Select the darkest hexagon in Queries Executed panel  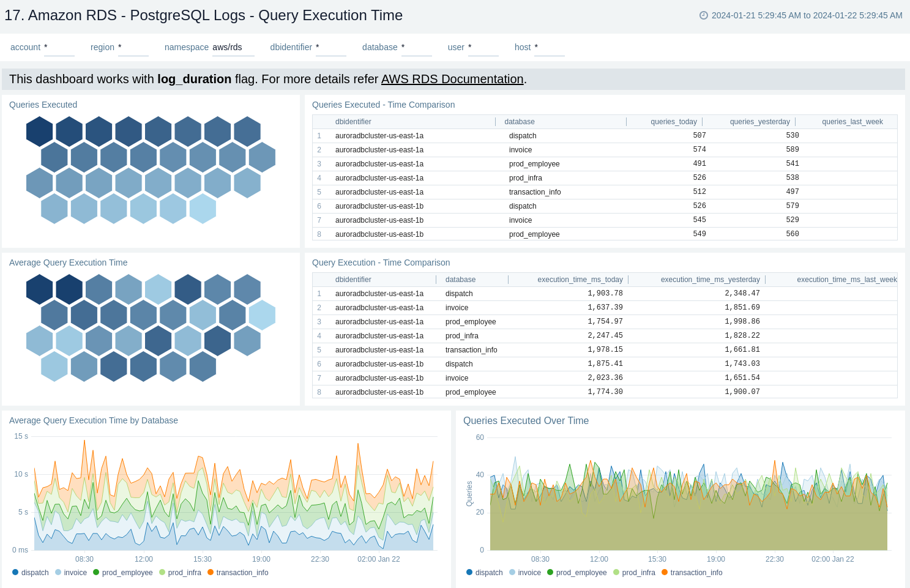[38, 130]
